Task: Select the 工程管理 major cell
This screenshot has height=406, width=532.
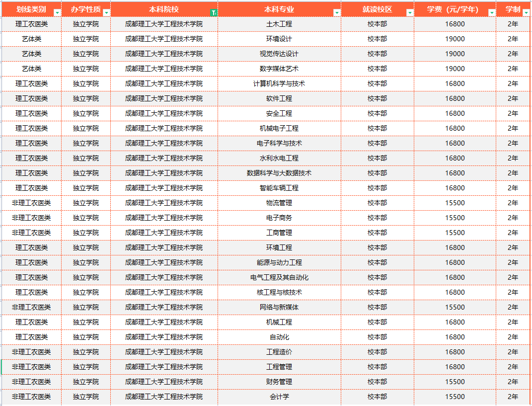Action: 279,367
